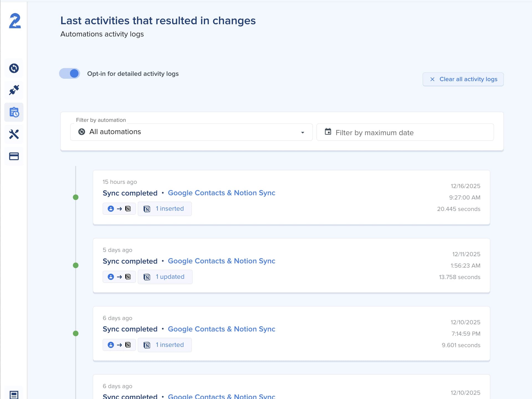This screenshot has width=532, height=399.
Task: Open billing via the credit card icon
Action: tap(14, 156)
